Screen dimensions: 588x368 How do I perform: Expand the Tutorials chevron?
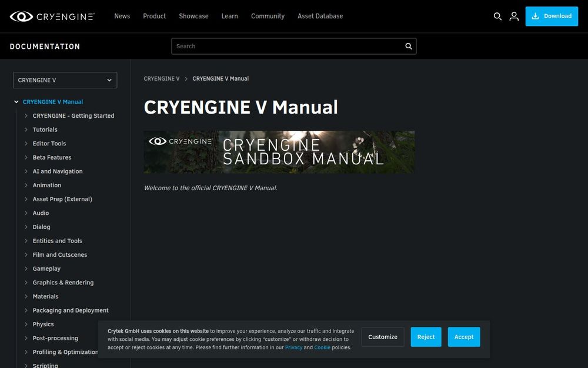pyautogui.click(x=26, y=130)
